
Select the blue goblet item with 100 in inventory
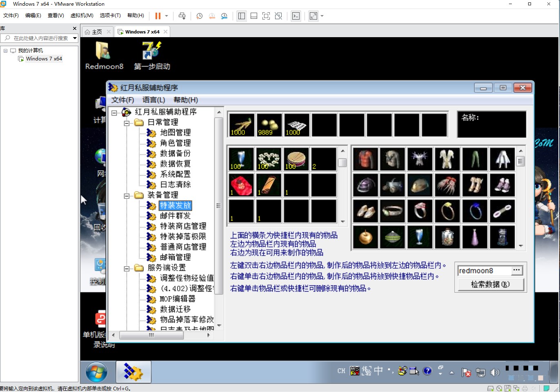[241, 159]
